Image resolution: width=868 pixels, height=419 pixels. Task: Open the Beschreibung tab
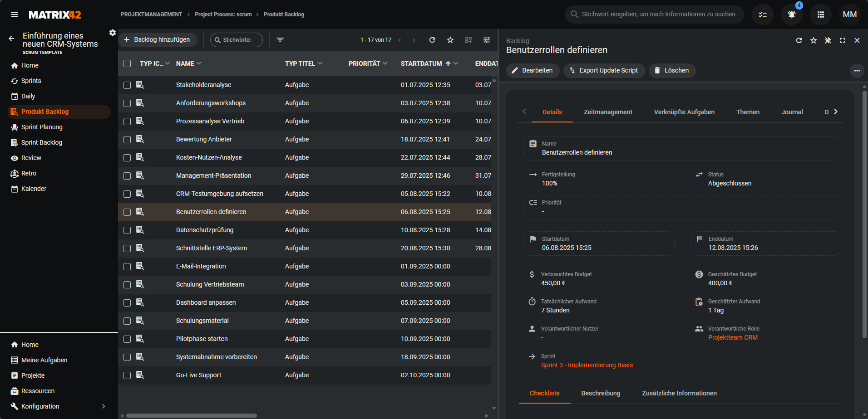[601, 393]
